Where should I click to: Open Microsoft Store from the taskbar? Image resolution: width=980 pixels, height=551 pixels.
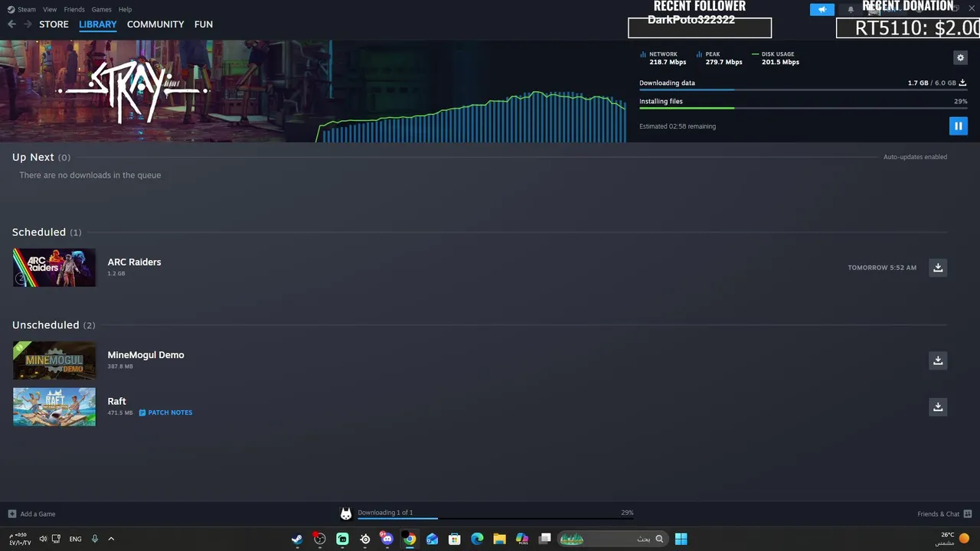[455, 539]
